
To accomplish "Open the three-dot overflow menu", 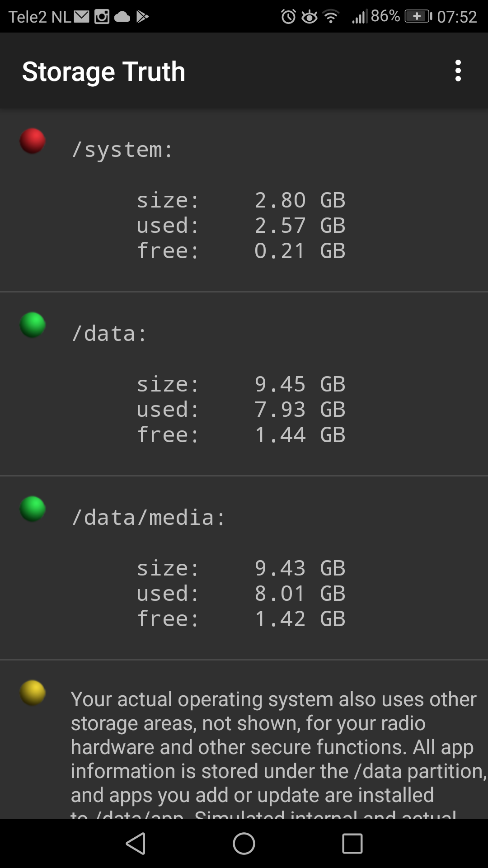I will [458, 71].
